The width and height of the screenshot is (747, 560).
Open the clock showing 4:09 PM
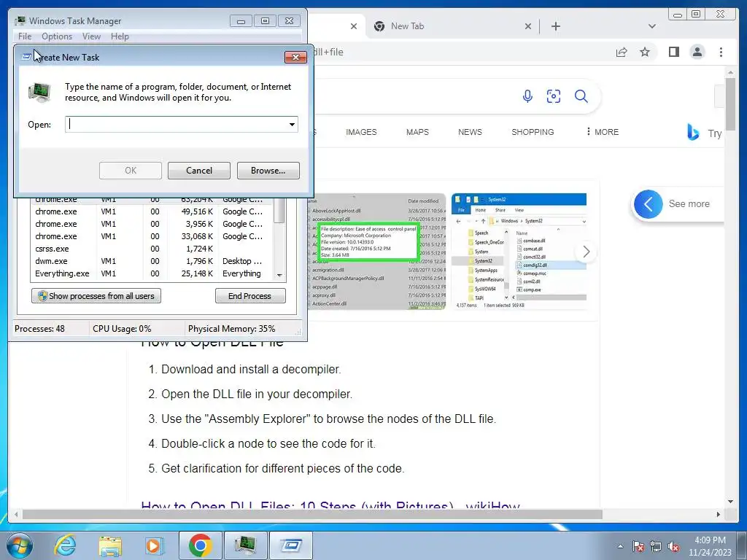(x=710, y=546)
